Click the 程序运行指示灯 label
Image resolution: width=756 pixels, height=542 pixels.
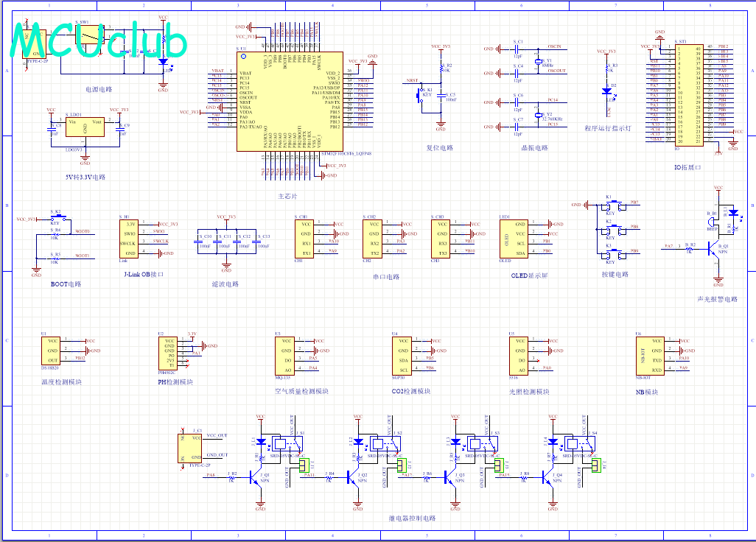pos(607,128)
